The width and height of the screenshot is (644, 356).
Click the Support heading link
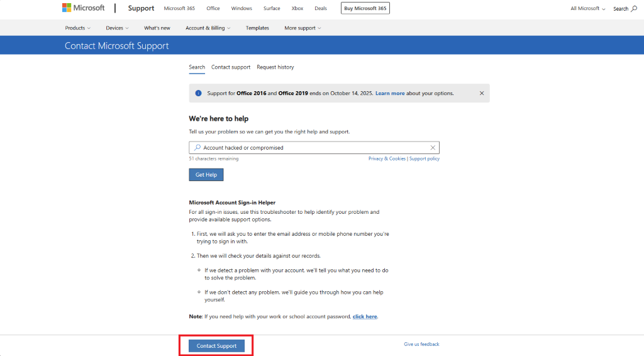[x=141, y=8]
